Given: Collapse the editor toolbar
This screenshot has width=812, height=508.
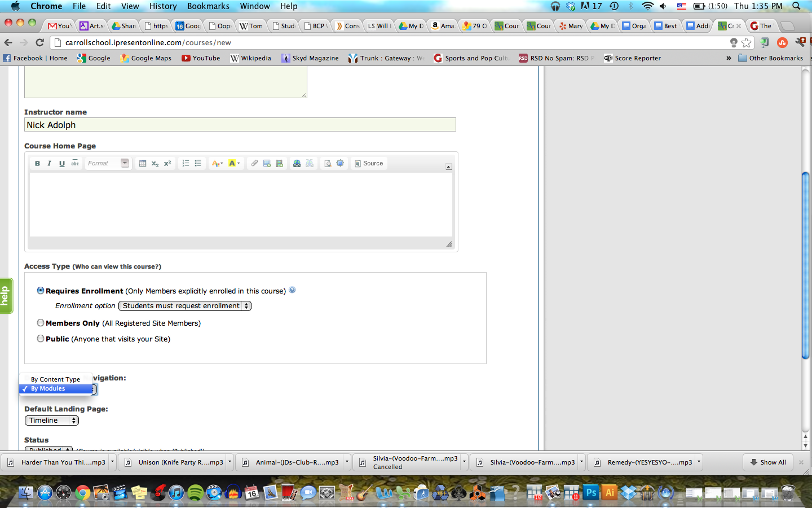Looking at the screenshot, I should tap(449, 167).
